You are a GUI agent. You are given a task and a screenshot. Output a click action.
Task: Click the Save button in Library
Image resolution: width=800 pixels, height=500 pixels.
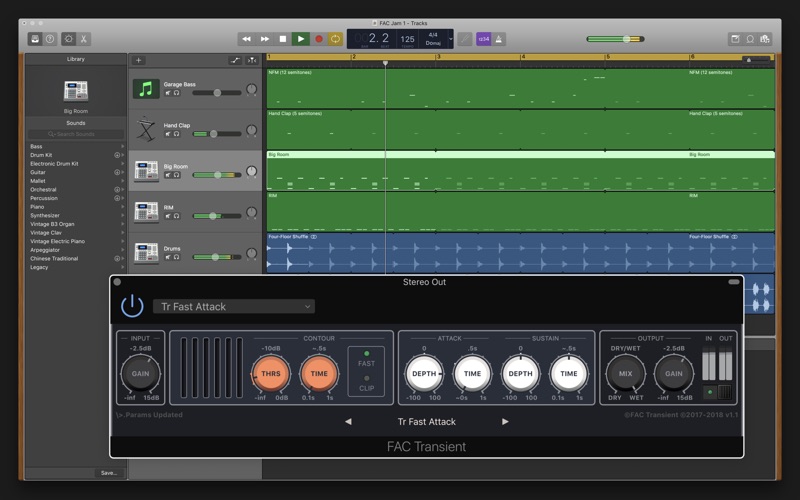(109, 473)
